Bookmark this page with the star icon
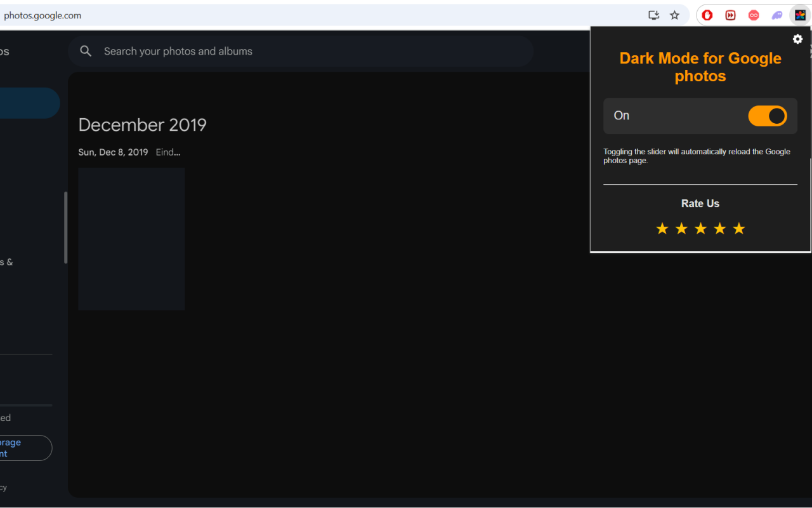 [674, 15]
